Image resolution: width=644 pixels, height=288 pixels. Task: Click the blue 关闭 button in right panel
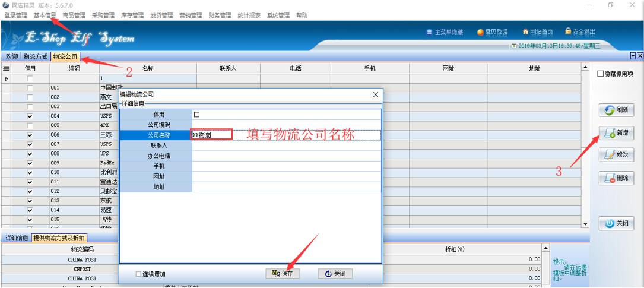[x=616, y=224]
